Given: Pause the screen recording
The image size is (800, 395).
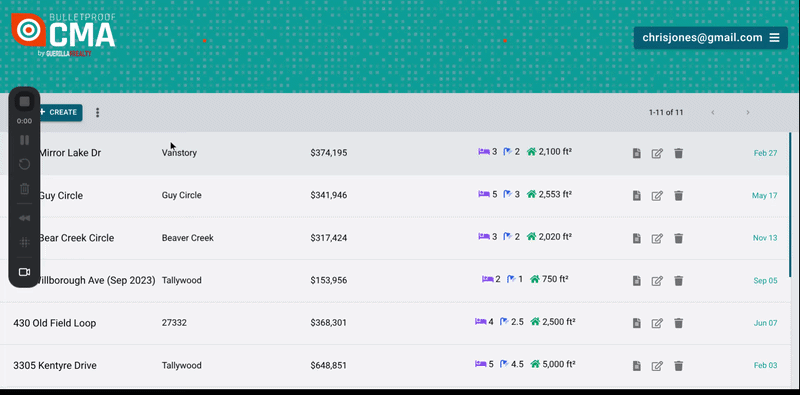Looking at the screenshot, I should [24, 140].
